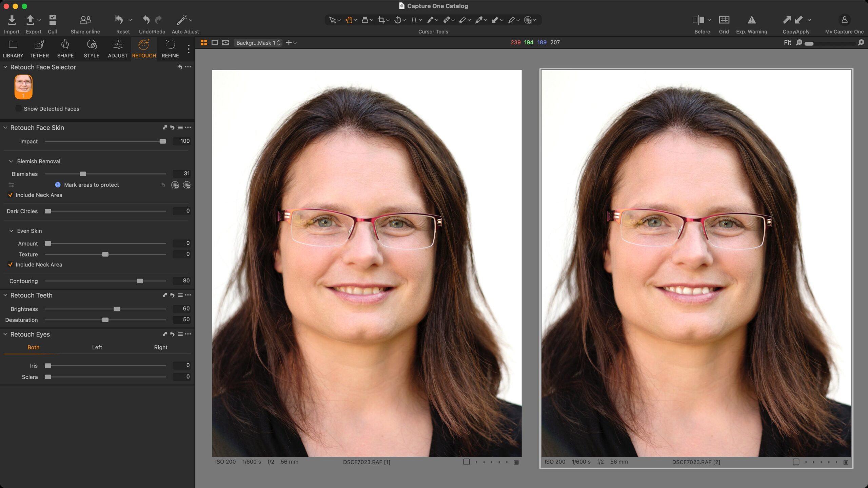868x488 pixels.
Task: Disable Include Neck Area under Blemish Removal
Action: click(11, 195)
